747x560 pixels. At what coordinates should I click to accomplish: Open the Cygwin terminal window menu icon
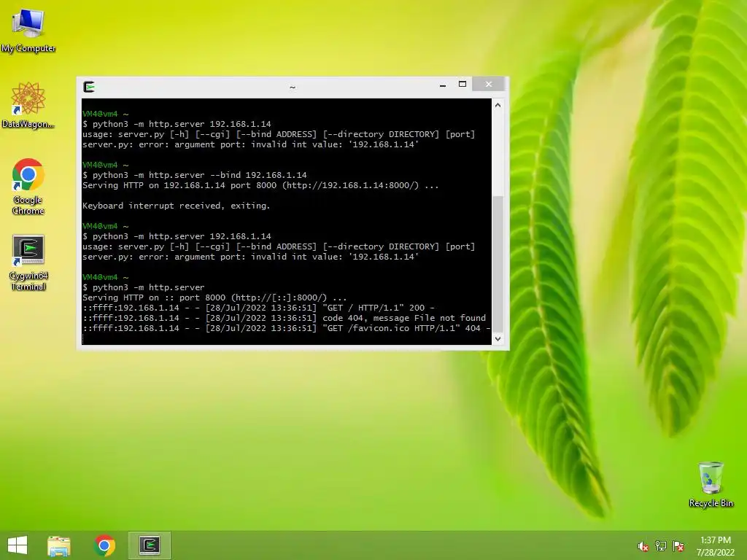pyautogui.click(x=89, y=87)
